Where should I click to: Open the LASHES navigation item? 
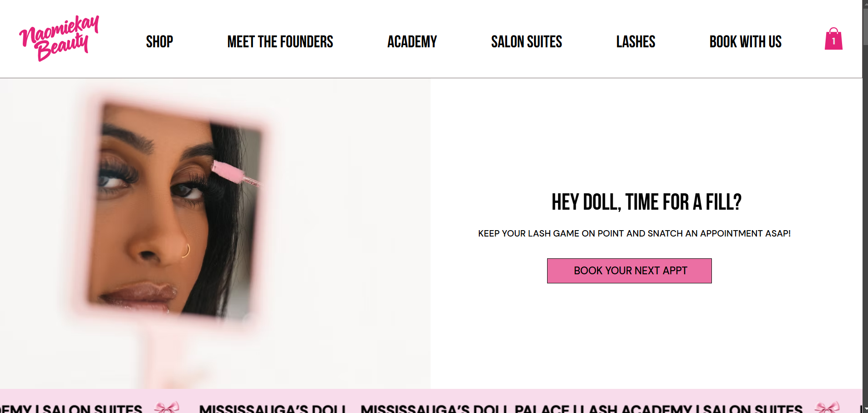tap(636, 42)
